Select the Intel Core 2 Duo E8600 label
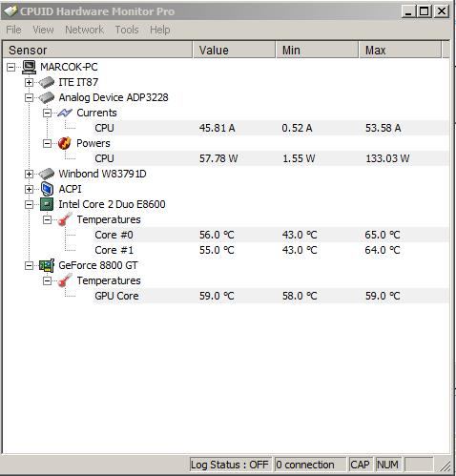Screen dimensions: 456x476 112,204
